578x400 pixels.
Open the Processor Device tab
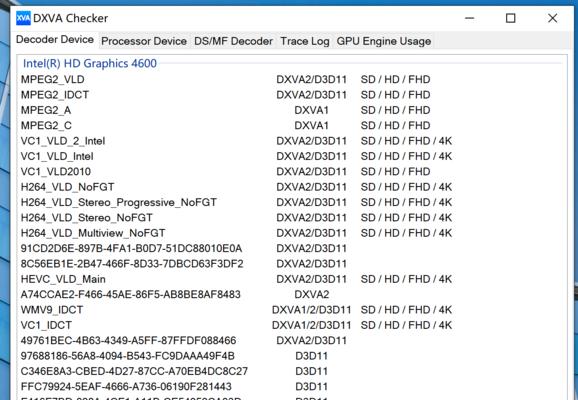144,41
